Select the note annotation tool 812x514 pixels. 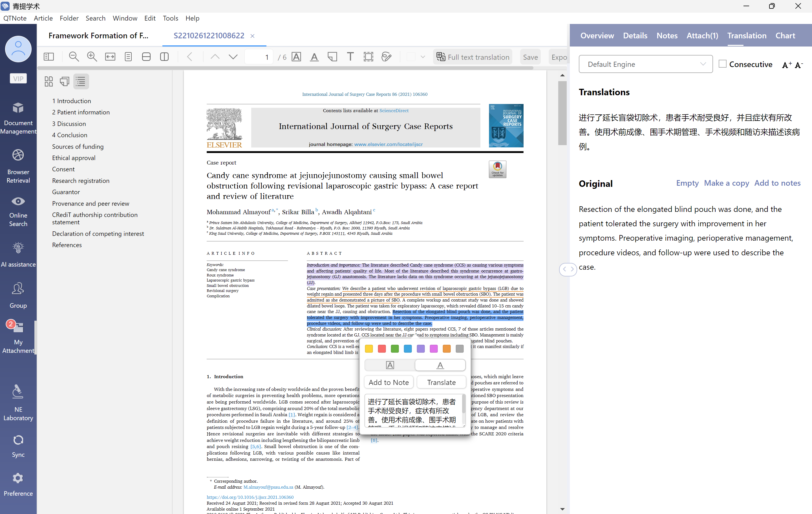tap(332, 57)
